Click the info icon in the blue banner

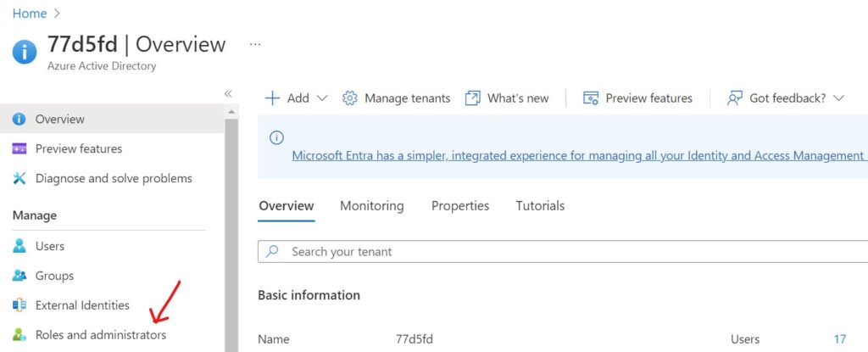pyautogui.click(x=277, y=137)
